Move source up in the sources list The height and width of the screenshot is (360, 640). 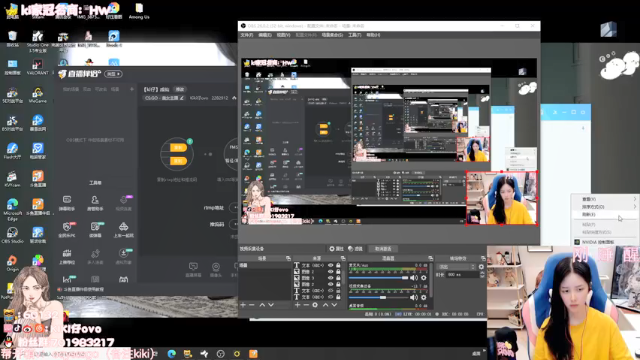tap(325, 305)
